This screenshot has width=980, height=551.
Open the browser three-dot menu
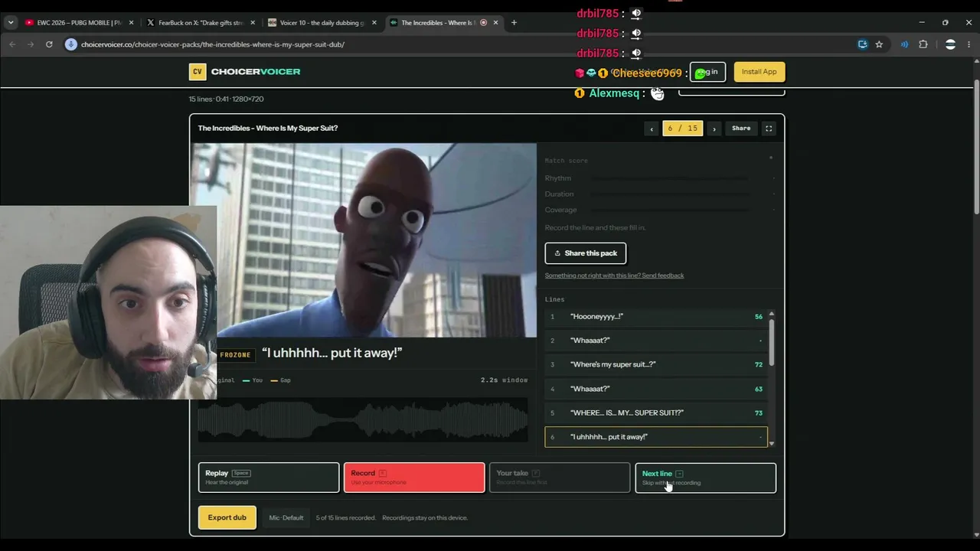(x=969, y=44)
